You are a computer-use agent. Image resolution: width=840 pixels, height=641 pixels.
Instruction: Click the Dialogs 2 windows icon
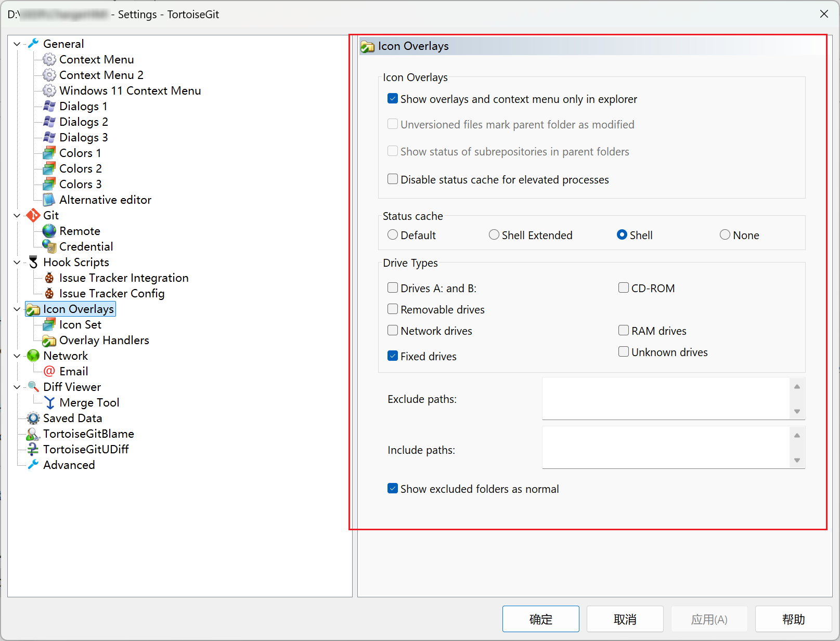click(x=49, y=122)
